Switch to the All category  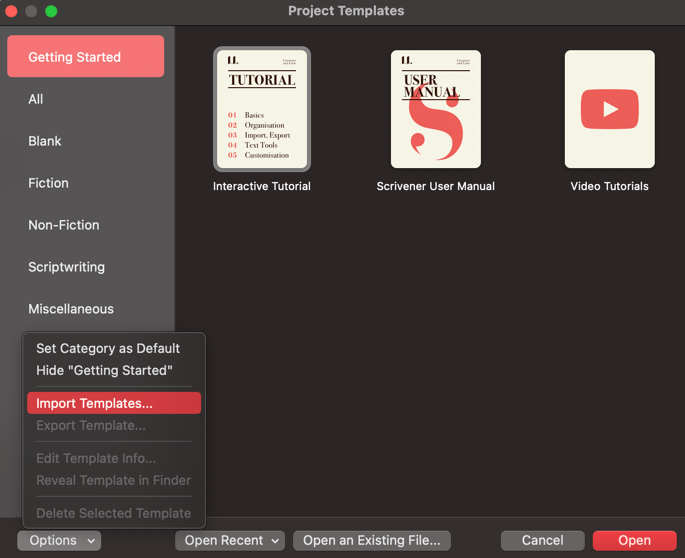pyautogui.click(x=36, y=99)
